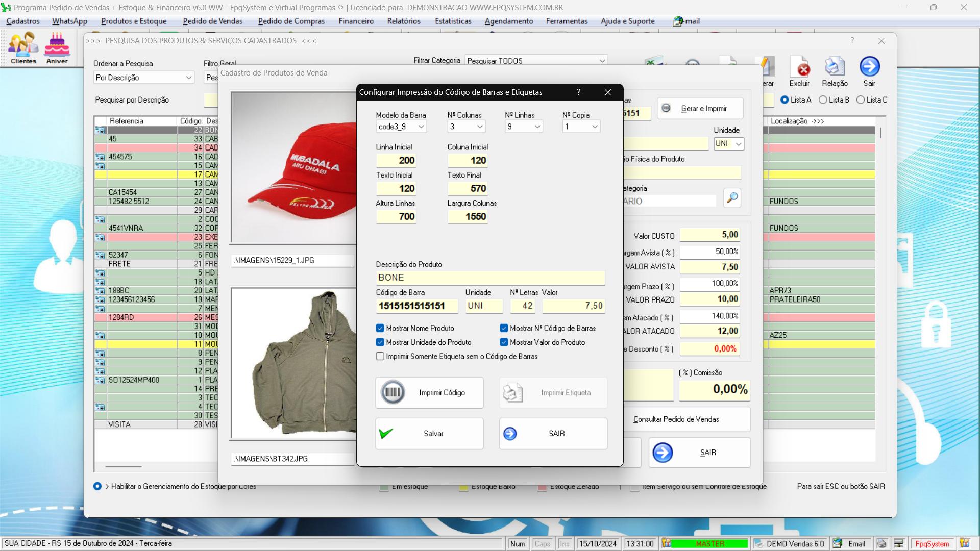Screen dimensions: 980x551
Task: Open the Nº Linhas dropdown
Action: pyautogui.click(x=524, y=127)
